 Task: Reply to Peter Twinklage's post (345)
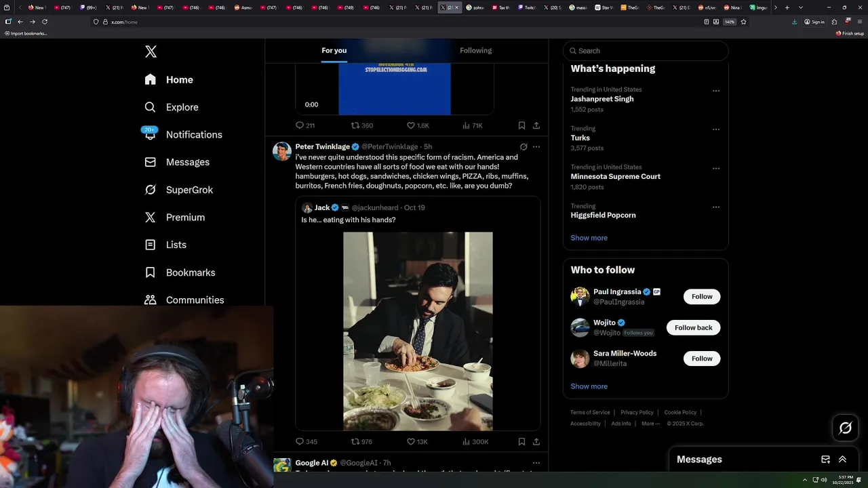(x=307, y=441)
